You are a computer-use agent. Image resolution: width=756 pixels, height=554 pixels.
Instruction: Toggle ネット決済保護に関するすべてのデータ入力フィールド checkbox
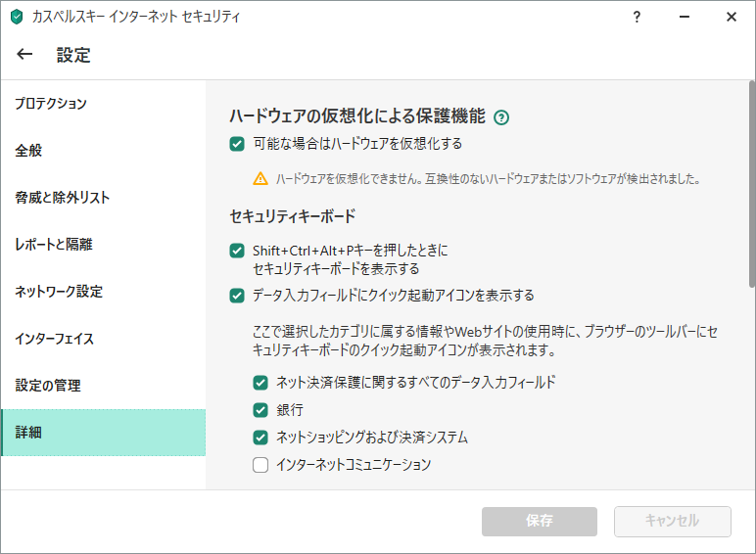[260, 383]
